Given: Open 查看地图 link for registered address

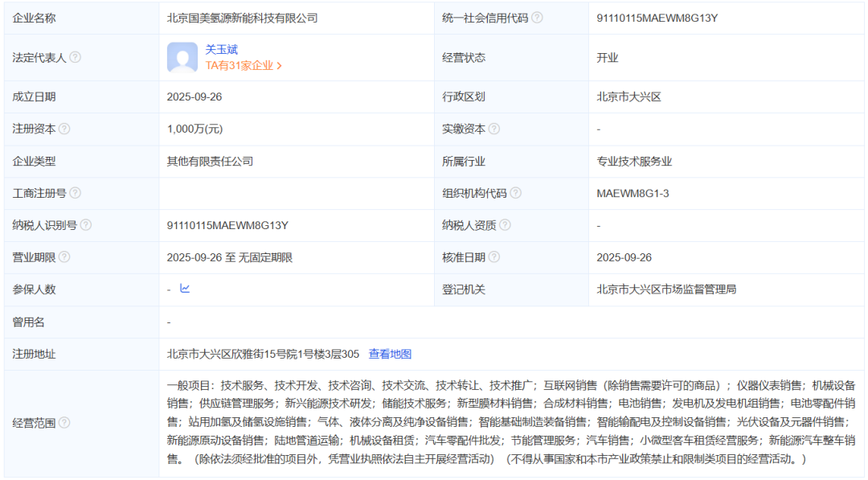Looking at the screenshot, I should pos(390,354).
